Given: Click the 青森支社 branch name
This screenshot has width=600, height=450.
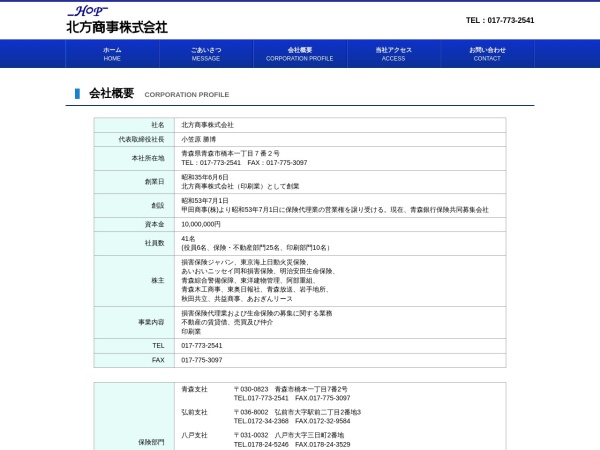Looking at the screenshot, I should (194, 390).
